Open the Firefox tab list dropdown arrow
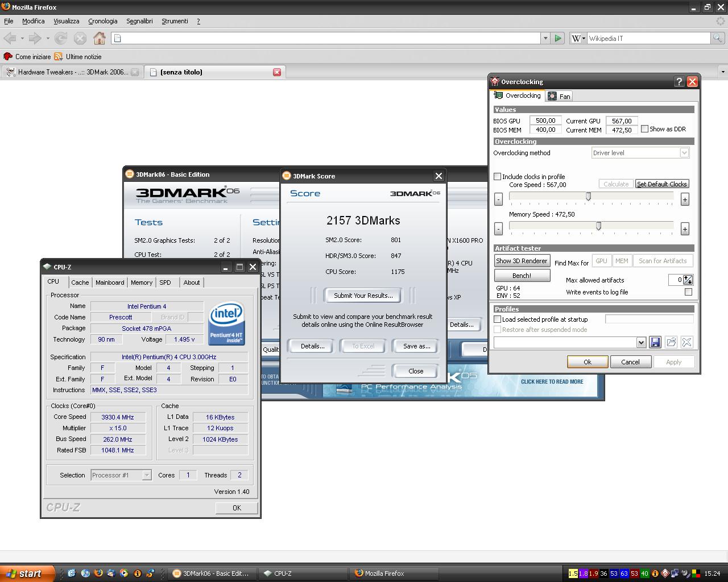The width and height of the screenshot is (728, 582). click(x=723, y=72)
